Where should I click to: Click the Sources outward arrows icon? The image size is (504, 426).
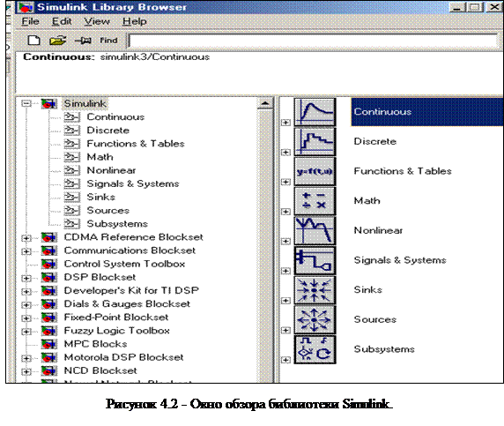[315, 320]
